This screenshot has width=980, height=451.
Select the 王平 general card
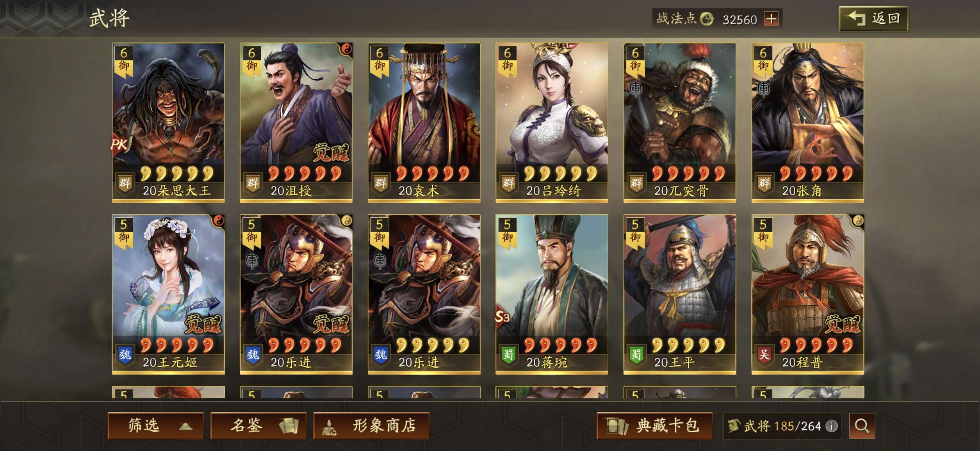point(680,294)
